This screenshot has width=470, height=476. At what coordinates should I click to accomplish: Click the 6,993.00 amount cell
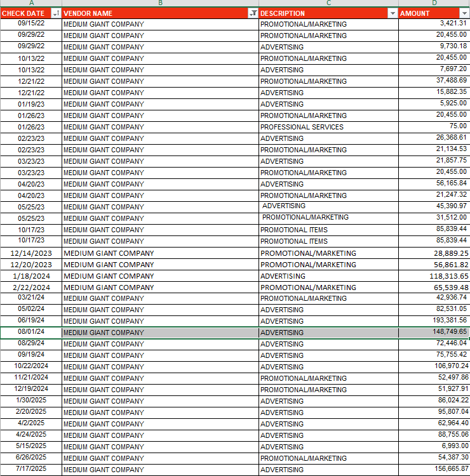(x=434, y=446)
